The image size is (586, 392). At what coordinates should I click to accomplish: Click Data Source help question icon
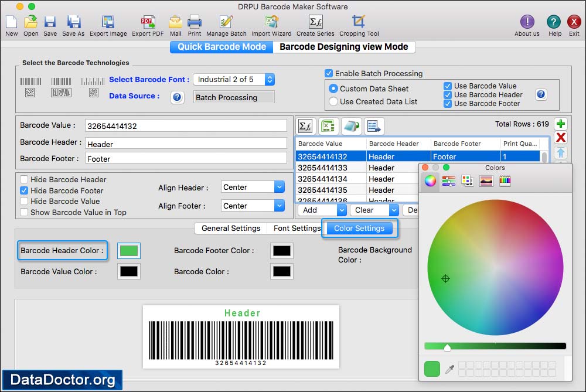[x=177, y=97]
